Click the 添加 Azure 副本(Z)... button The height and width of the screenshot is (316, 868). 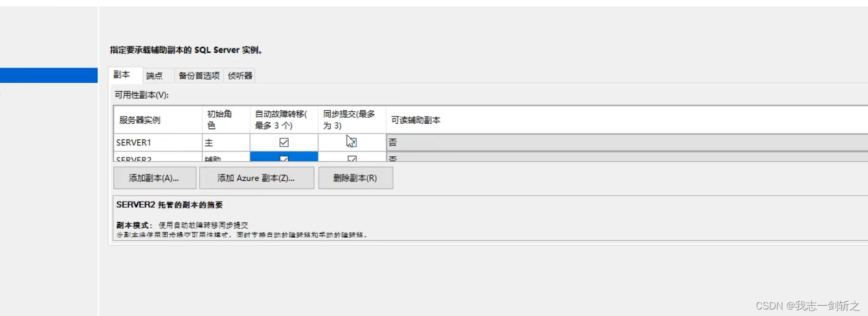256,178
